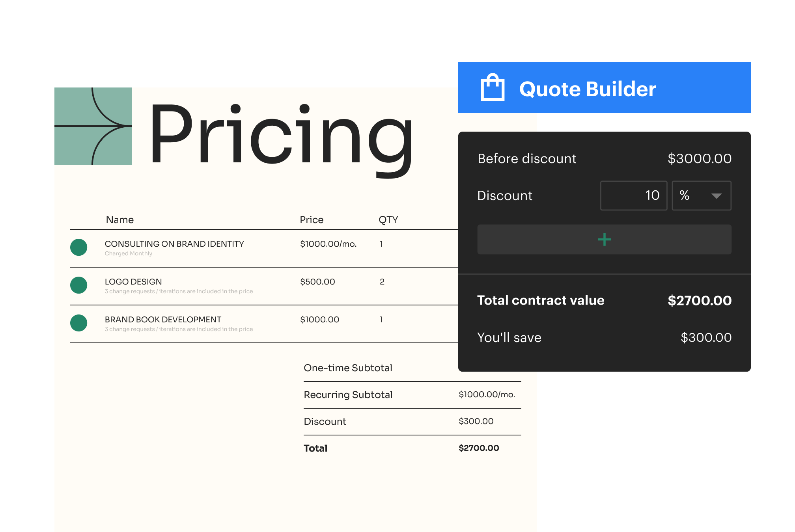The image size is (795, 532).
Task: Click the bold Total label
Action: click(x=315, y=448)
